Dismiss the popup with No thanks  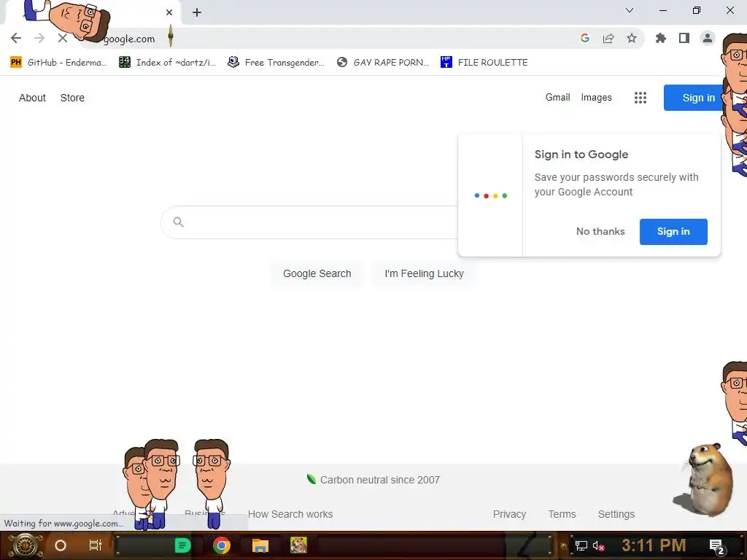click(600, 231)
